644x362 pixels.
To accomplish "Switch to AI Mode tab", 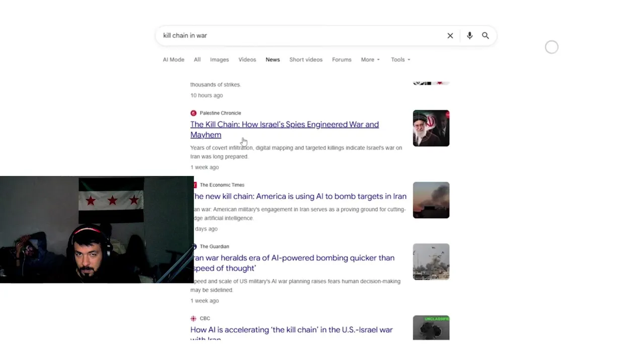I will point(174,59).
